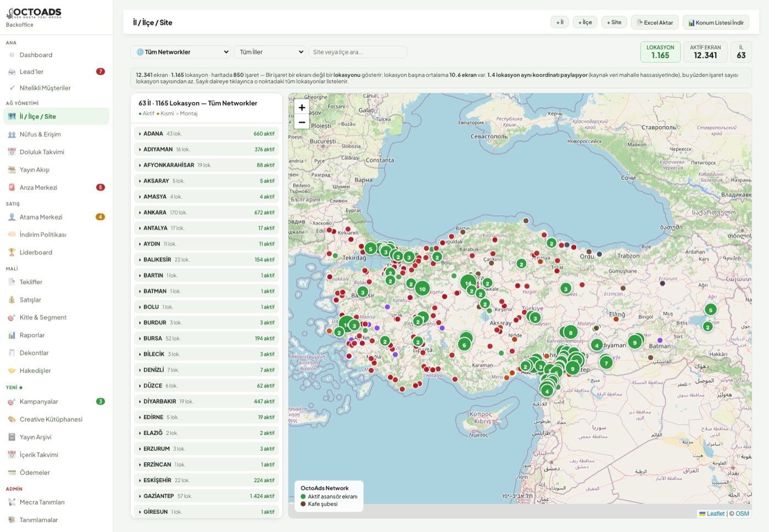Expand the ESKİŞEHİR province row
The height and width of the screenshot is (532, 769).
[207, 480]
